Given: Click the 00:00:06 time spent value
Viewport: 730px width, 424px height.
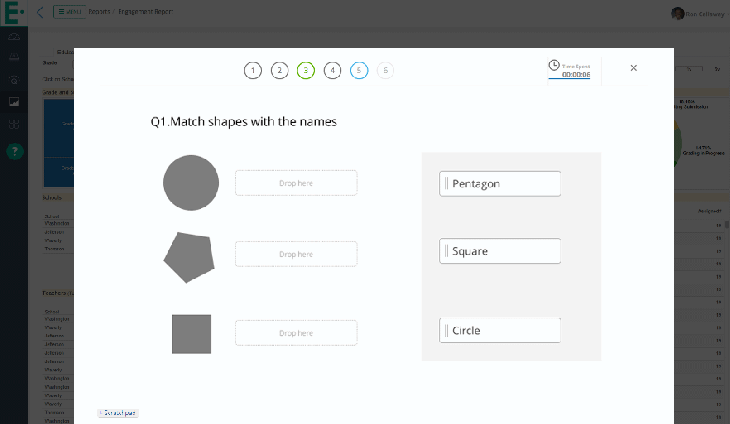Looking at the screenshot, I should pos(576,74).
